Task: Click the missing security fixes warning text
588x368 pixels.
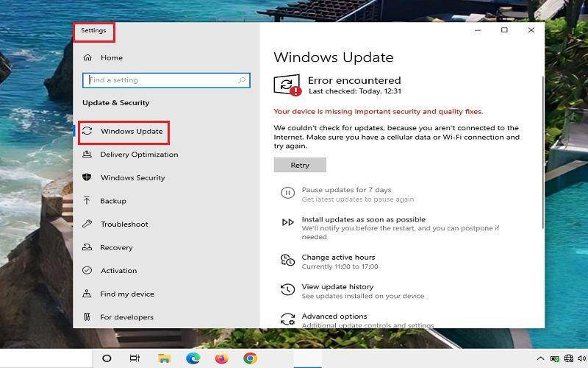Action: [x=379, y=112]
